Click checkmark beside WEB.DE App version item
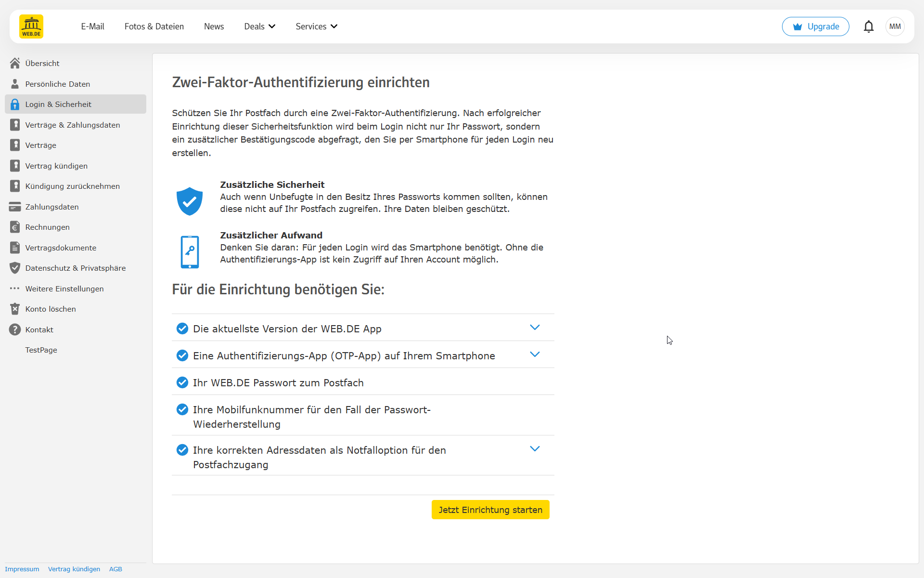This screenshot has width=924, height=578. 182,328
